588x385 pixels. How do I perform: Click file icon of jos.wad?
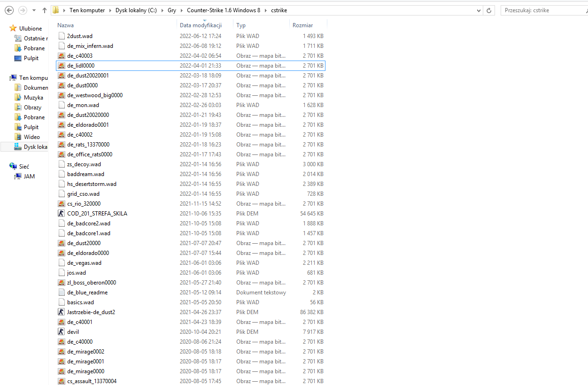coord(61,273)
